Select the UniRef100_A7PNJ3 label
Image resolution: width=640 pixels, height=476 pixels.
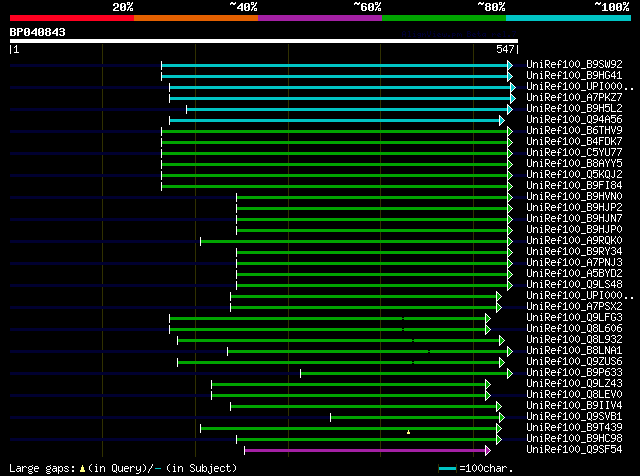pyautogui.click(x=574, y=263)
